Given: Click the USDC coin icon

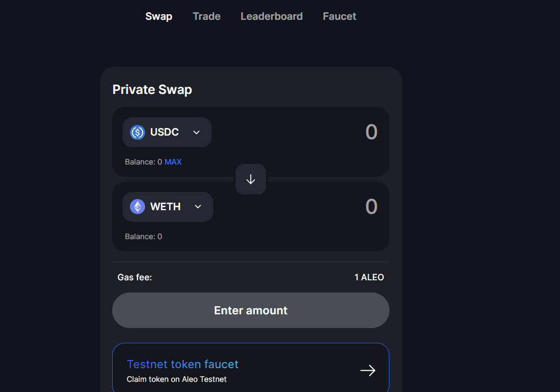Looking at the screenshot, I should (138, 132).
